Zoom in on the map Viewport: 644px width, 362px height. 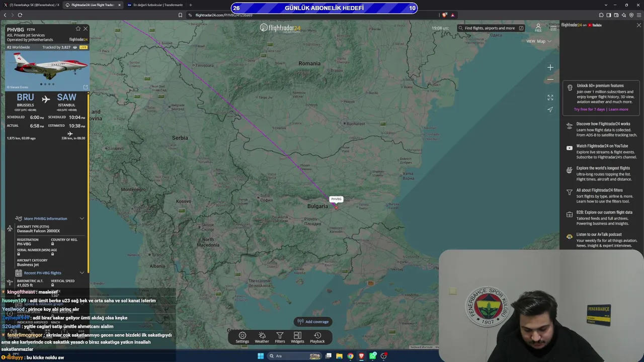pyautogui.click(x=550, y=67)
